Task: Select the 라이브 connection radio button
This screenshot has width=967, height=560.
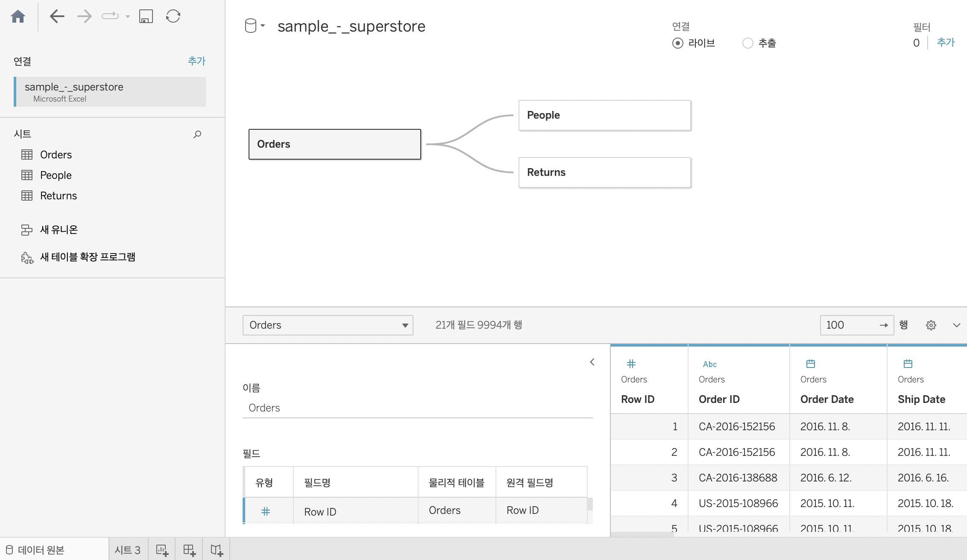Action: 677,43
